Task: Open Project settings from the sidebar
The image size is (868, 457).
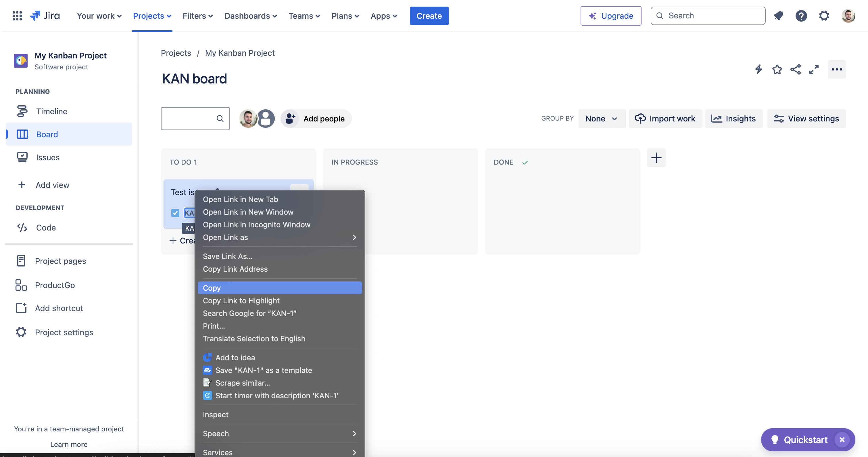Action: [x=64, y=332]
